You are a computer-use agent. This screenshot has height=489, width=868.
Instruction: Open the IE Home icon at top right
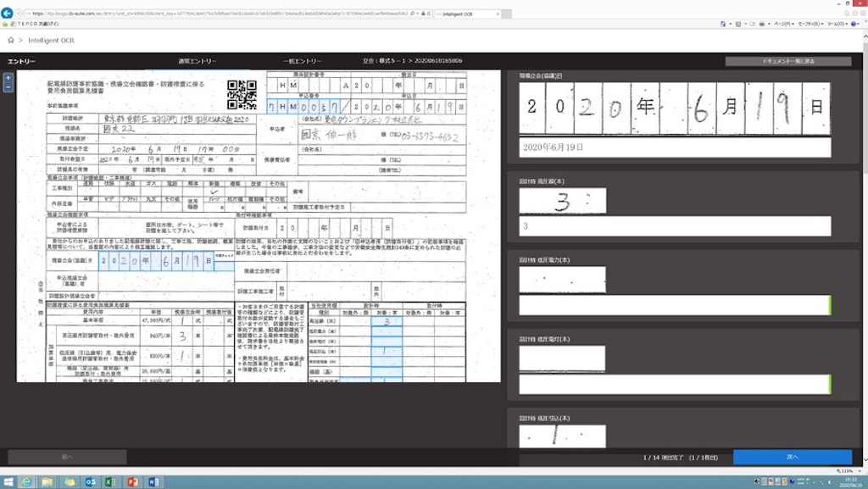(x=847, y=13)
